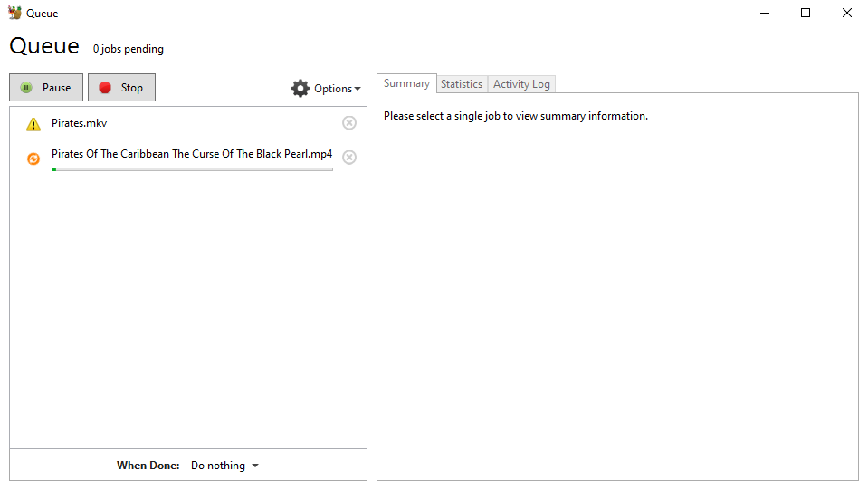Stop the current encode
Viewport: 868px width, 490px height.
[122, 88]
